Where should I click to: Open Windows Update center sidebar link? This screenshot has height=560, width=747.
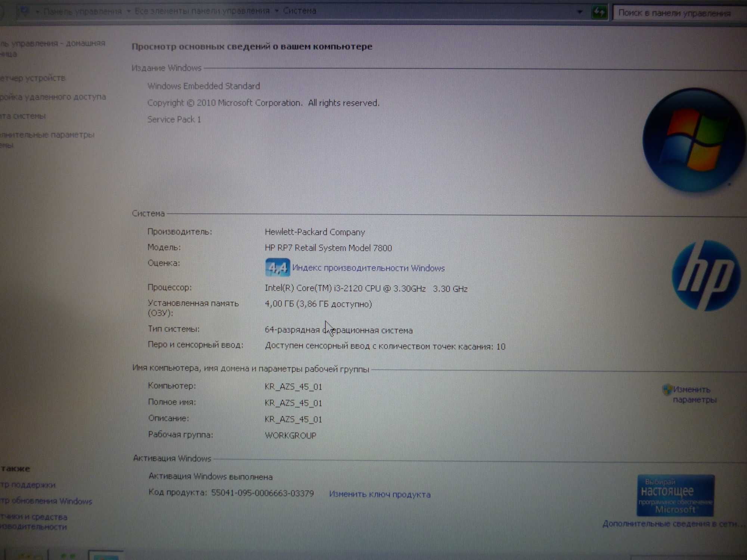tap(46, 501)
